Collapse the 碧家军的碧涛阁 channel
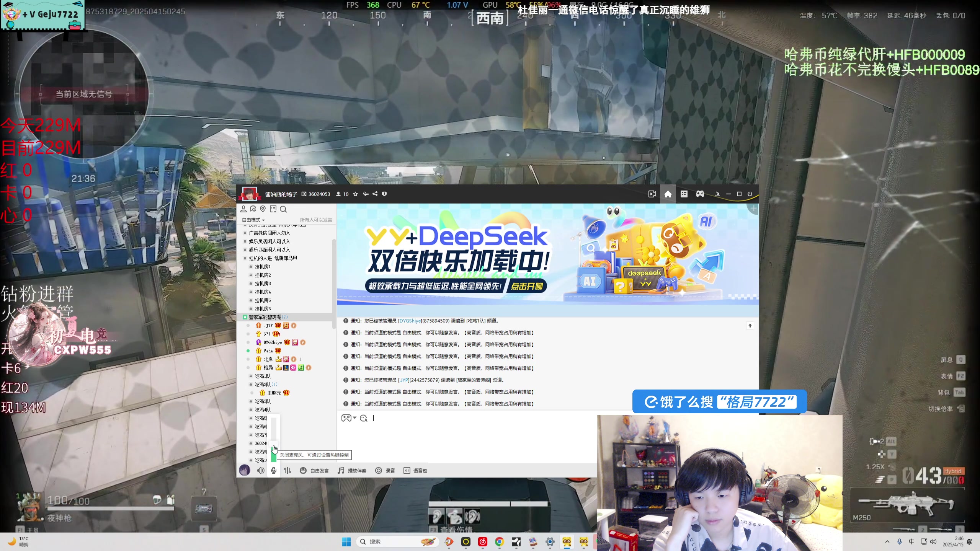This screenshot has width=980, height=551. [x=245, y=317]
